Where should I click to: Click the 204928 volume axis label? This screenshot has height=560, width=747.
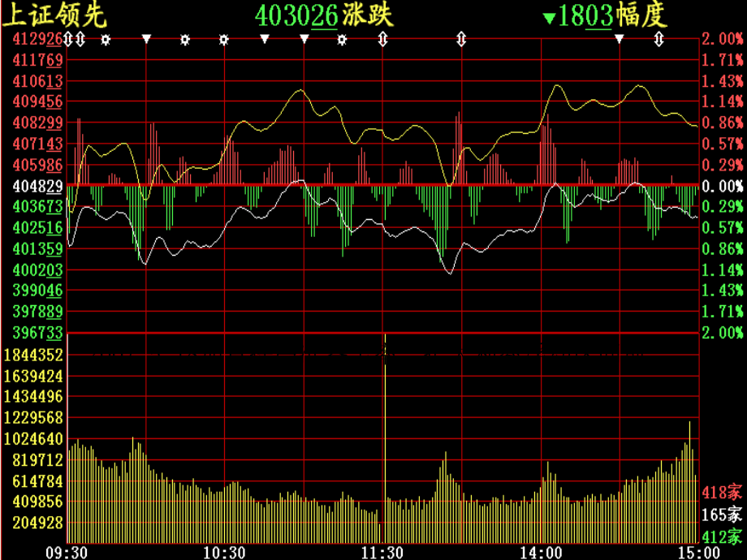(37, 523)
